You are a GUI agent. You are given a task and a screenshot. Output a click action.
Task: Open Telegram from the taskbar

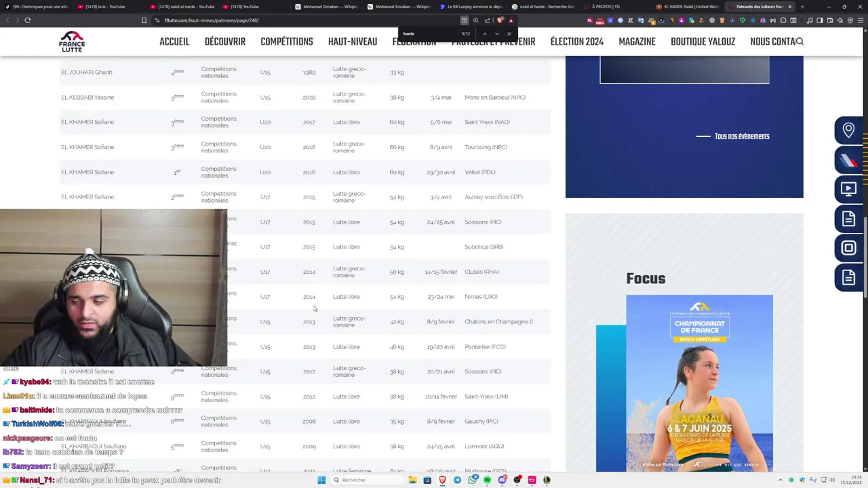click(457, 480)
